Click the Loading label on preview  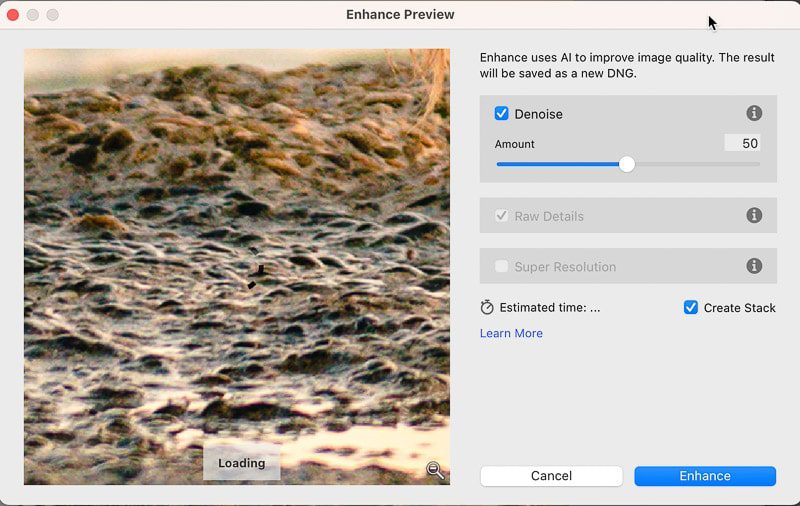pyautogui.click(x=241, y=463)
